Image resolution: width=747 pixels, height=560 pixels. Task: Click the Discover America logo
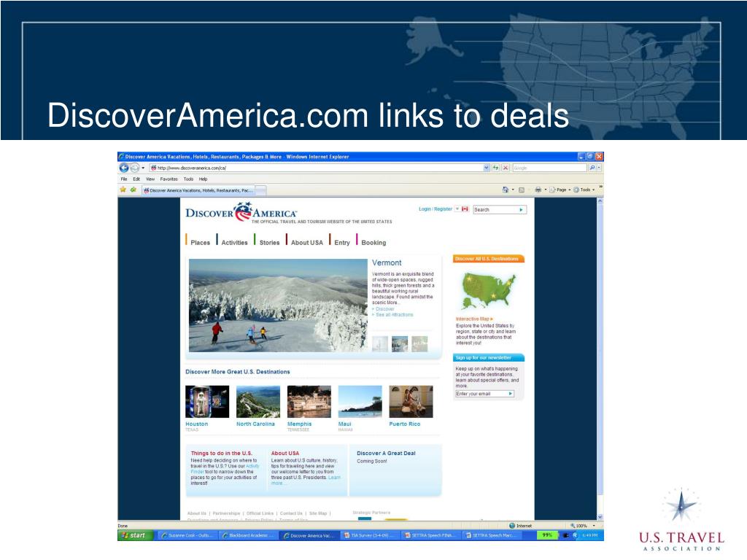pyautogui.click(x=241, y=212)
